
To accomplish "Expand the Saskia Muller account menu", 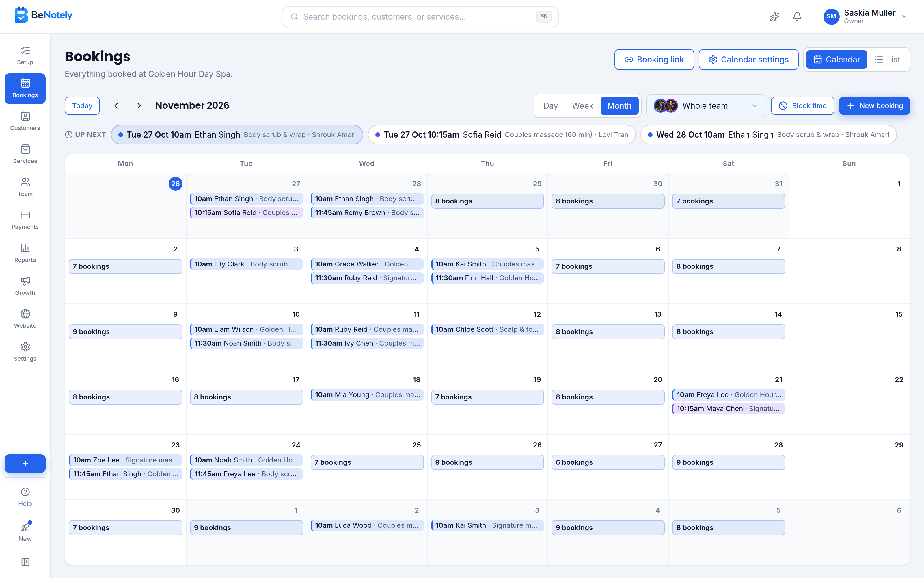I will pos(865,16).
